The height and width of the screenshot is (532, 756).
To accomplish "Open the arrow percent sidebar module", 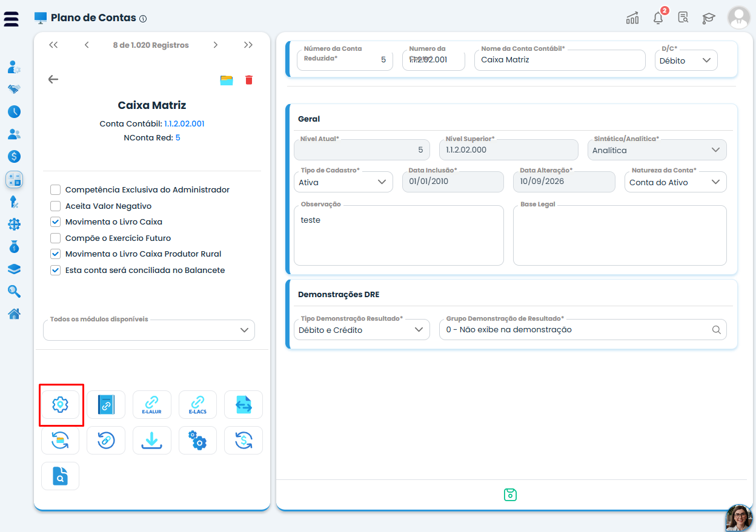I will [15, 202].
